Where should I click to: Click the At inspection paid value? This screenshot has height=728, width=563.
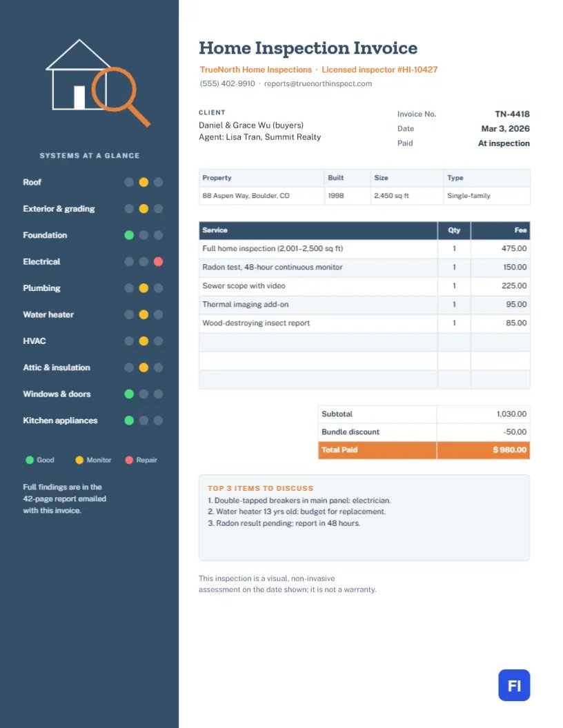pyautogui.click(x=504, y=143)
